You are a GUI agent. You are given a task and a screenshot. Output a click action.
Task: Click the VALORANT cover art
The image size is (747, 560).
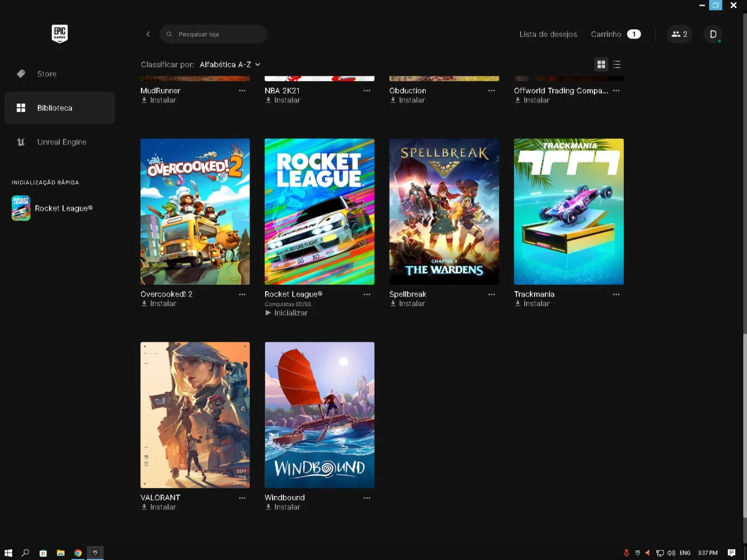click(x=195, y=415)
